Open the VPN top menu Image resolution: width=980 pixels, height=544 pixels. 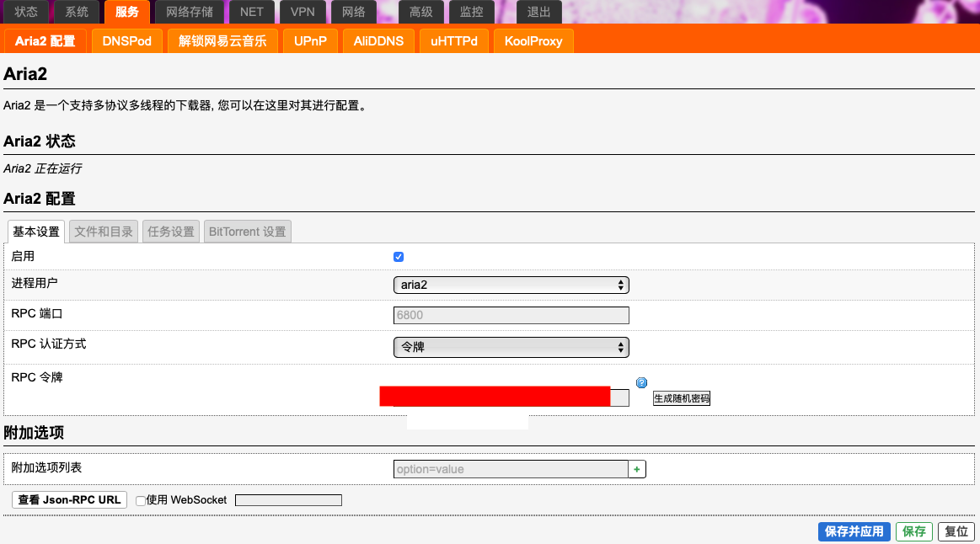[303, 12]
